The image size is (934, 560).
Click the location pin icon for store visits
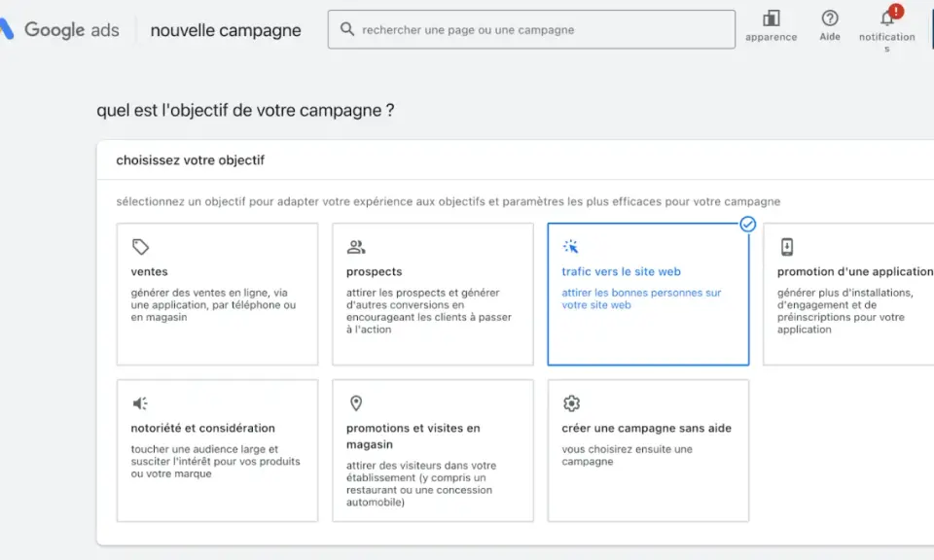[x=356, y=402]
